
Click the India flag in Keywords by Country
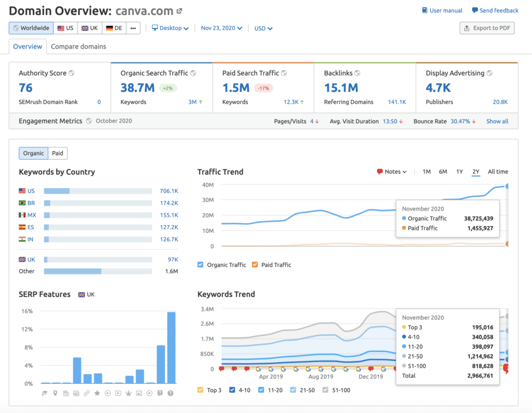[x=22, y=239]
